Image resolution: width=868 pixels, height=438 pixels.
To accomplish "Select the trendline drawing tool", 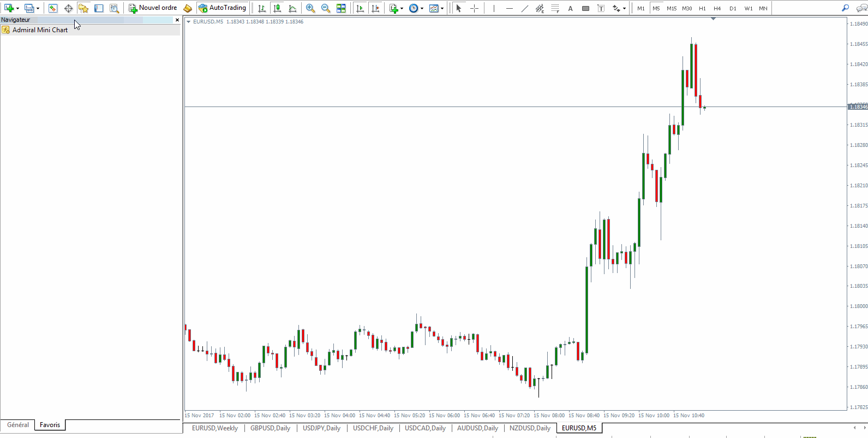I will coord(524,8).
